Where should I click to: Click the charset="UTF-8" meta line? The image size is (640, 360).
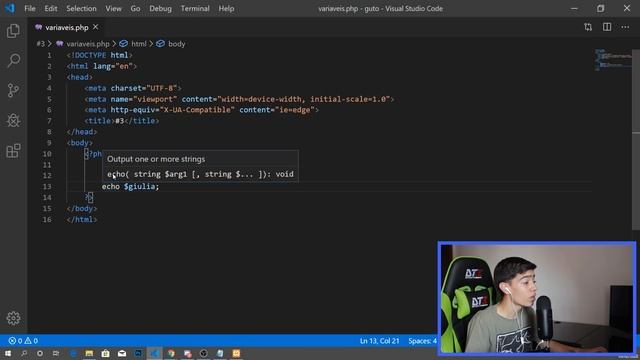(x=133, y=88)
